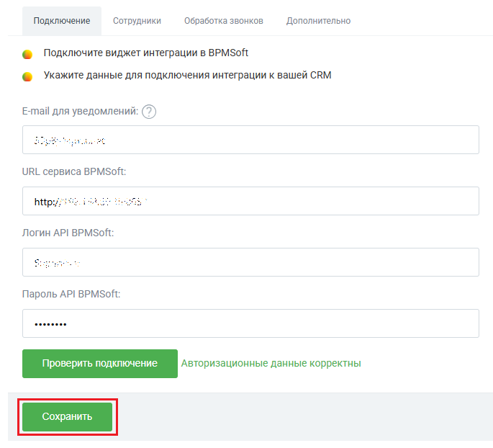Open the Подключение tab
The height and width of the screenshot is (448, 493).
coord(62,21)
